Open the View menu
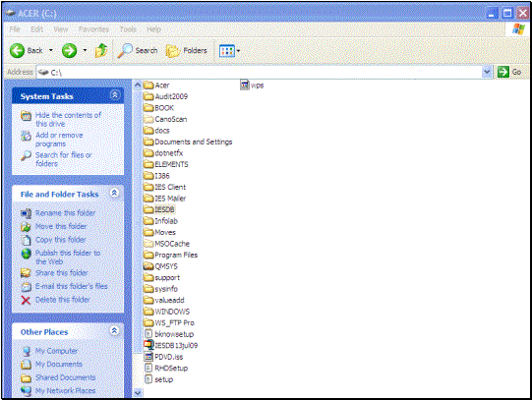 (61, 29)
